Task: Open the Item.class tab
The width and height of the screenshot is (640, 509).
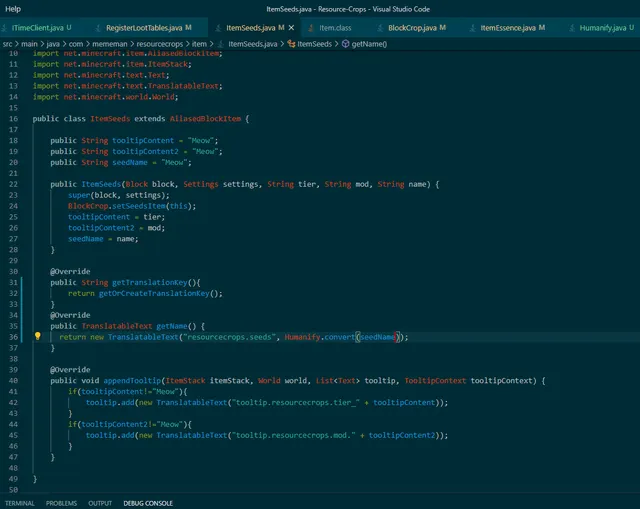Action: click(x=335, y=28)
